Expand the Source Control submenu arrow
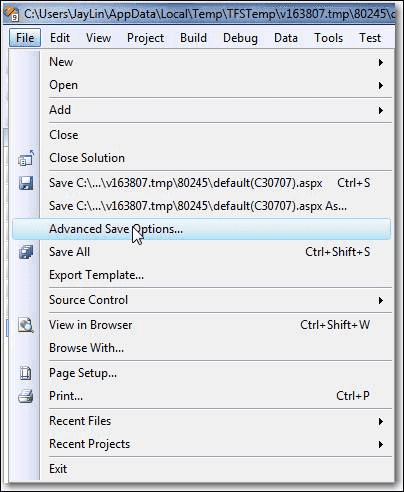404x492 pixels. click(381, 300)
